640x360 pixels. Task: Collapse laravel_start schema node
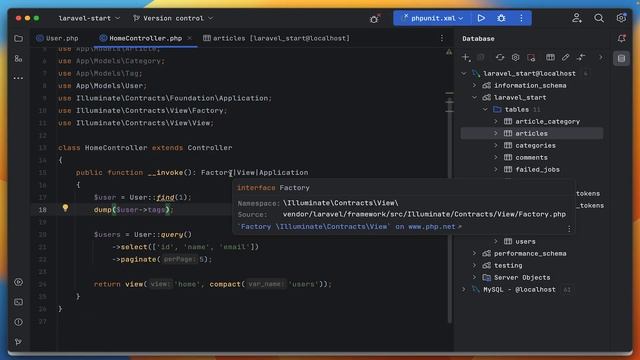[474, 98]
